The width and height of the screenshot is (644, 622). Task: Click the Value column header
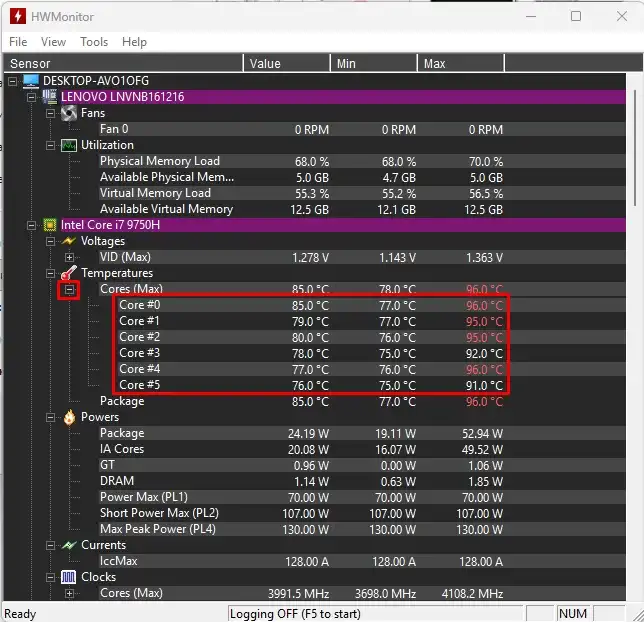tap(287, 64)
